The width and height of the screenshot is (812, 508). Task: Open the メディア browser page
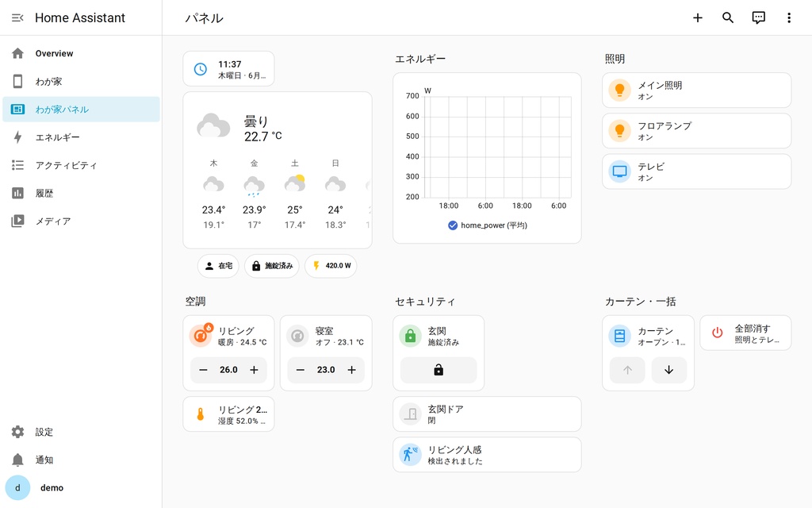tap(82, 221)
